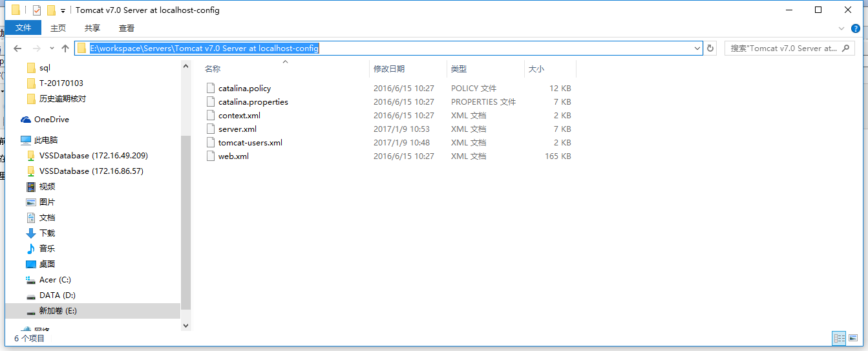
Task: Switch to the 查看 ribbon tab
Action: [x=127, y=28]
